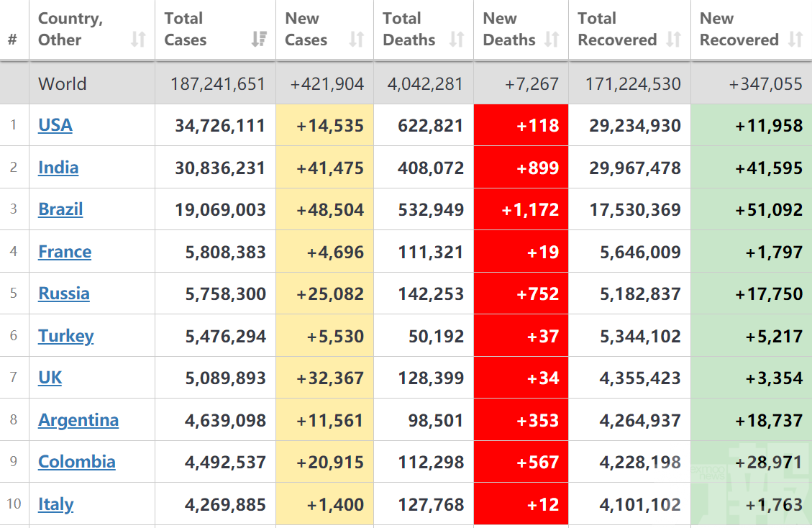Viewport: 812px width, 528px height.
Task: Open the Argentina country link
Action: point(78,420)
